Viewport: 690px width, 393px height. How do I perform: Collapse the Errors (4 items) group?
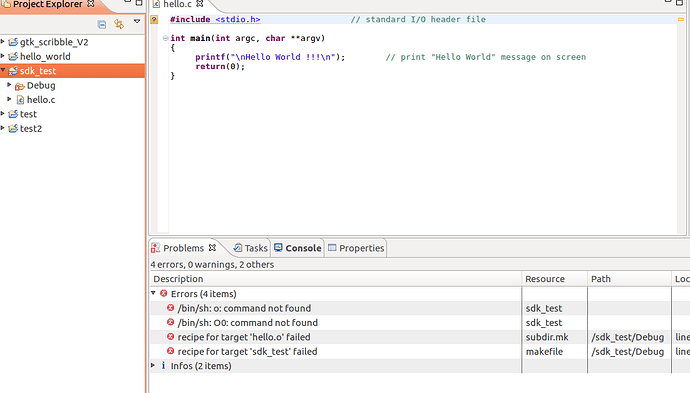pos(153,293)
